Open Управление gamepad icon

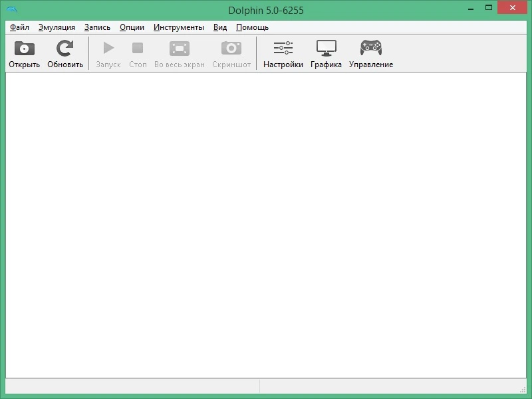pyautogui.click(x=371, y=47)
